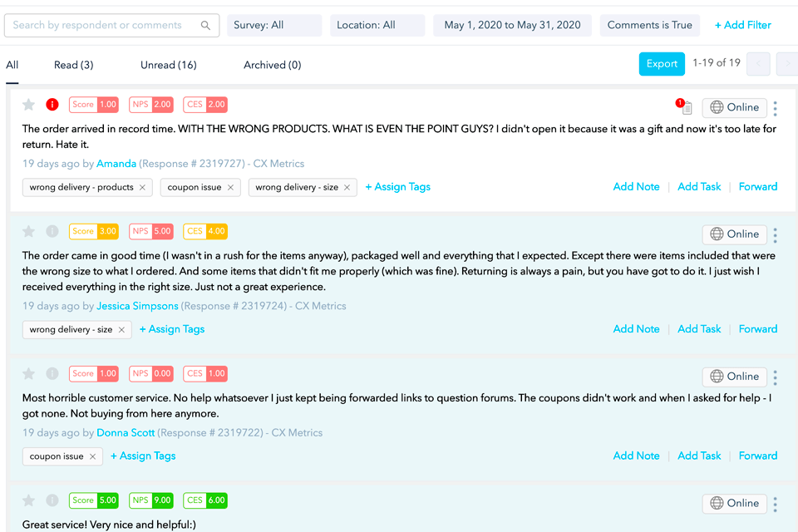This screenshot has height=532, width=798.
Task: Click CES 1.00 badge on Donna Scott's response
Action: click(x=205, y=373)
